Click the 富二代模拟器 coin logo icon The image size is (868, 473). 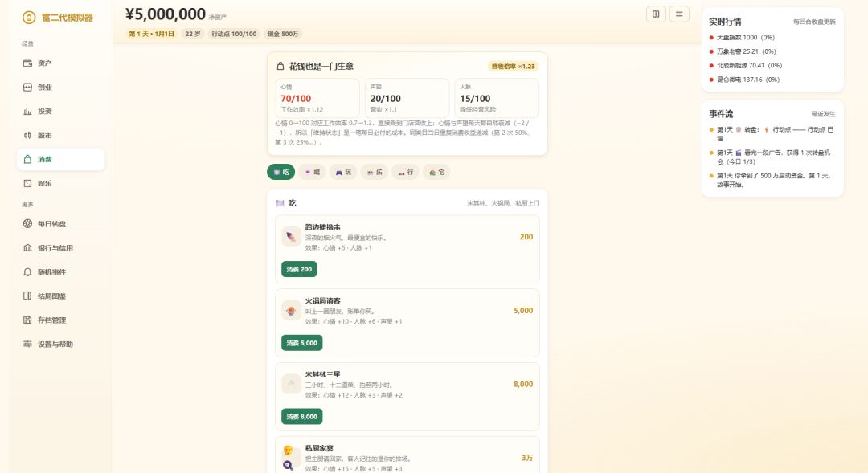pos(29,18)
